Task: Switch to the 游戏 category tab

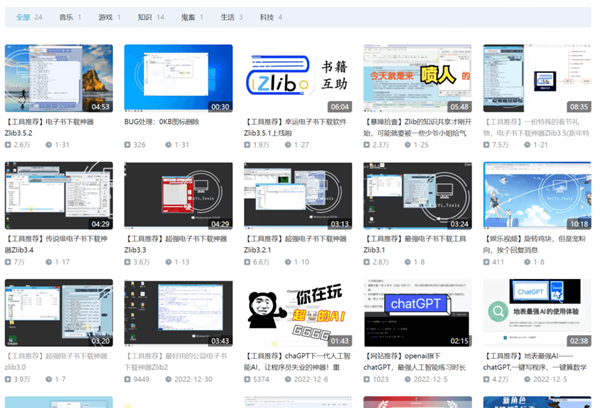Action: point(109,17)
